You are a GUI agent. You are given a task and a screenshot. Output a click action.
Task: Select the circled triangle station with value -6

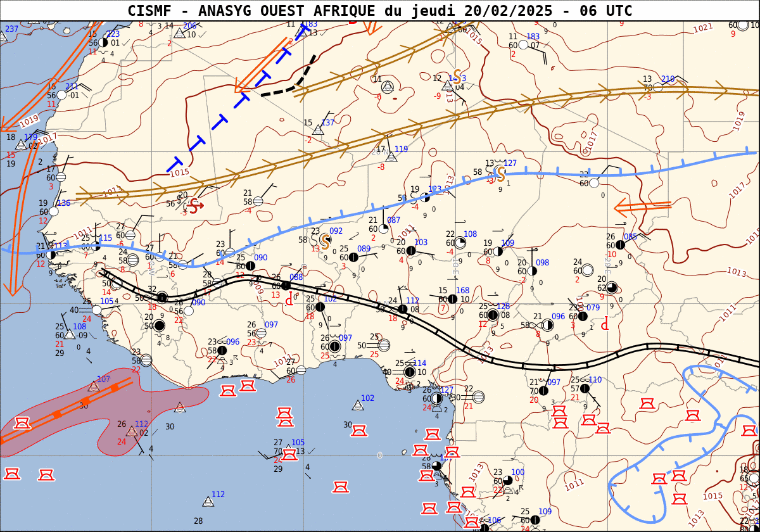[x=388, y=86]
